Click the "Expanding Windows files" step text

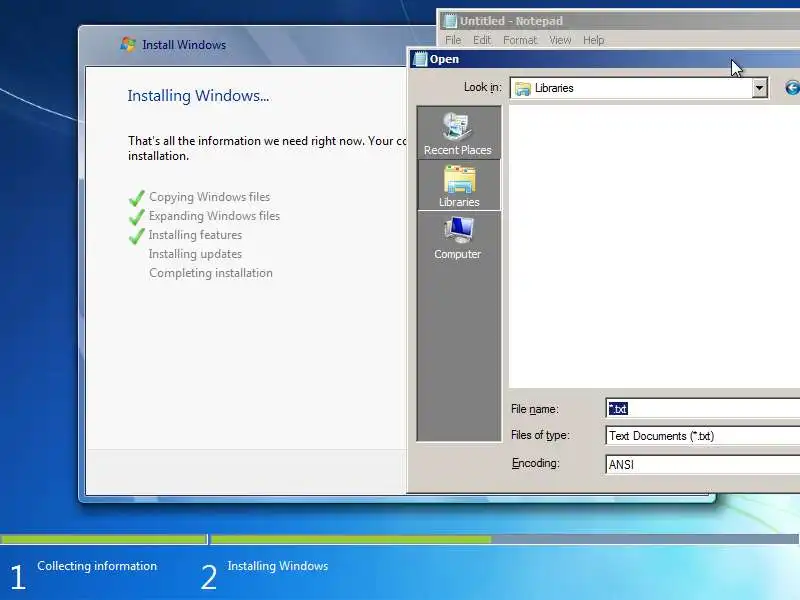[x=214, y=216]
